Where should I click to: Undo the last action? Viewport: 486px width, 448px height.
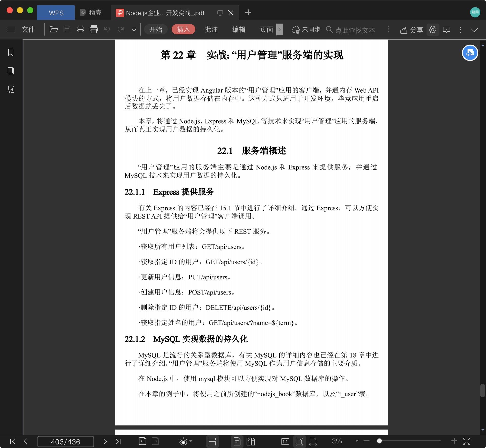tap(107, 29)
